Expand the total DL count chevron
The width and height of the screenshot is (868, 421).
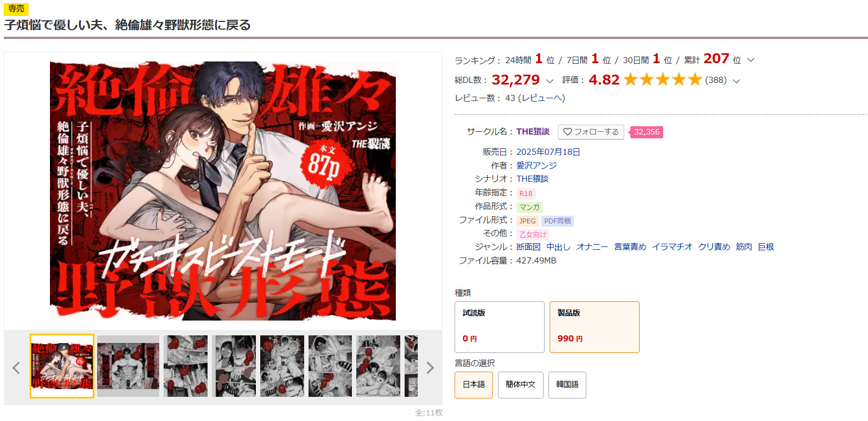(550, 81)
